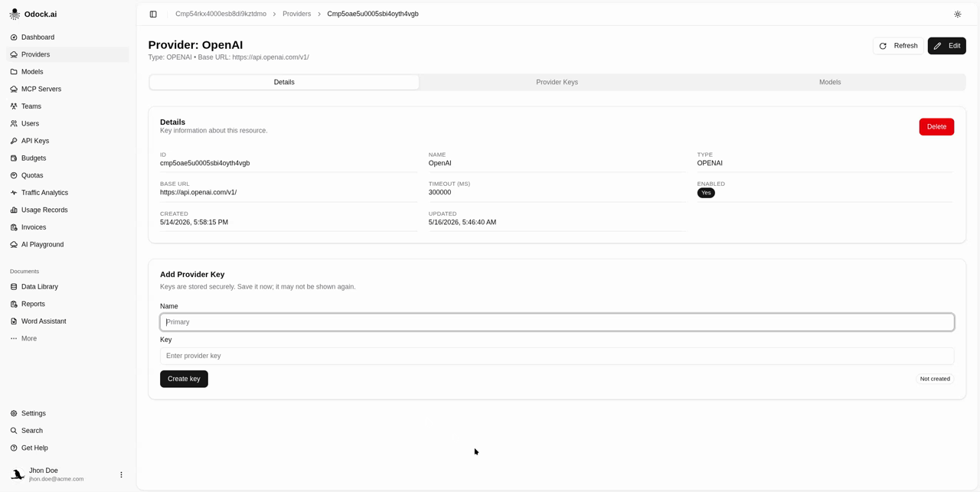Open Get Help question icon
Viewport: 980px width, 492px height.
tap(14, 448)
